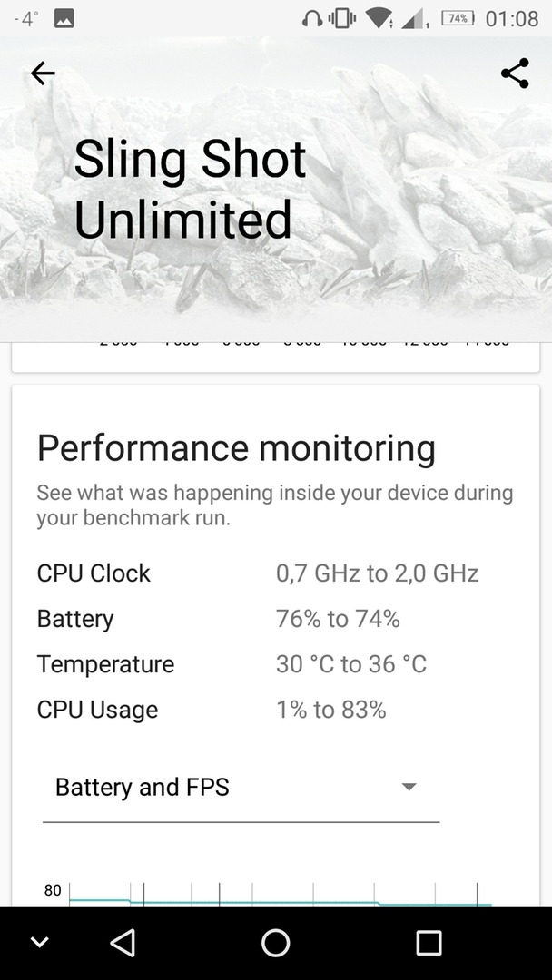552x980 pixels.
Task: Tap the headphones status icon
Action: (312, 19)
